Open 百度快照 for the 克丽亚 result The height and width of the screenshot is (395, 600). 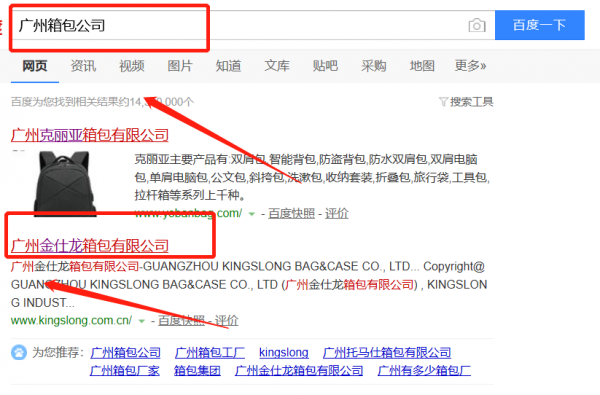tap(292, 214)
